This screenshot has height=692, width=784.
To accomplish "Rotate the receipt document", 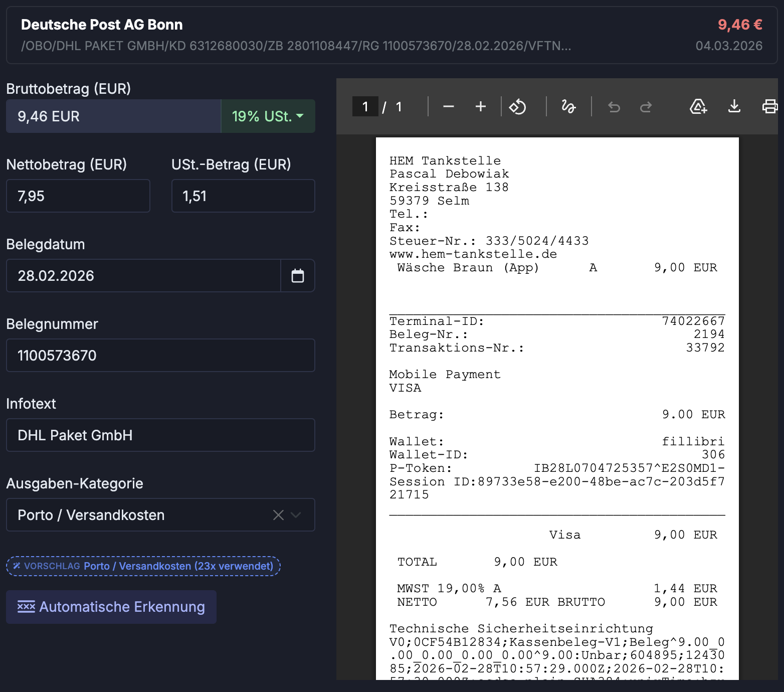I will [x=518, y=107].
